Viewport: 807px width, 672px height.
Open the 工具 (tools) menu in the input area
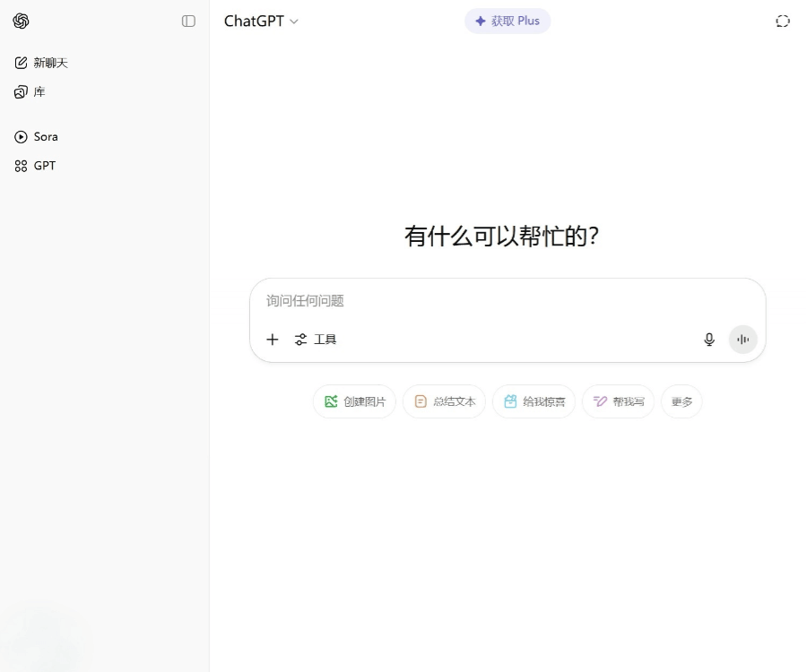click(x=316, y=340)
